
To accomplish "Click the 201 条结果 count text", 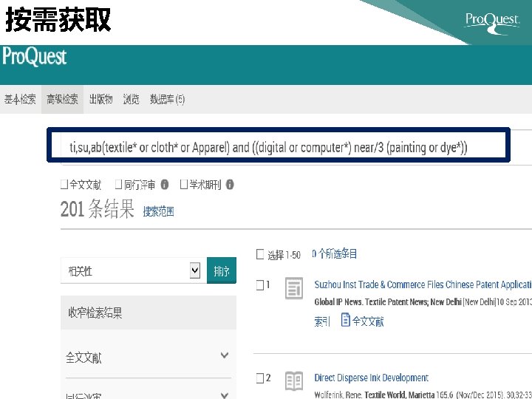I will point(97,208).
